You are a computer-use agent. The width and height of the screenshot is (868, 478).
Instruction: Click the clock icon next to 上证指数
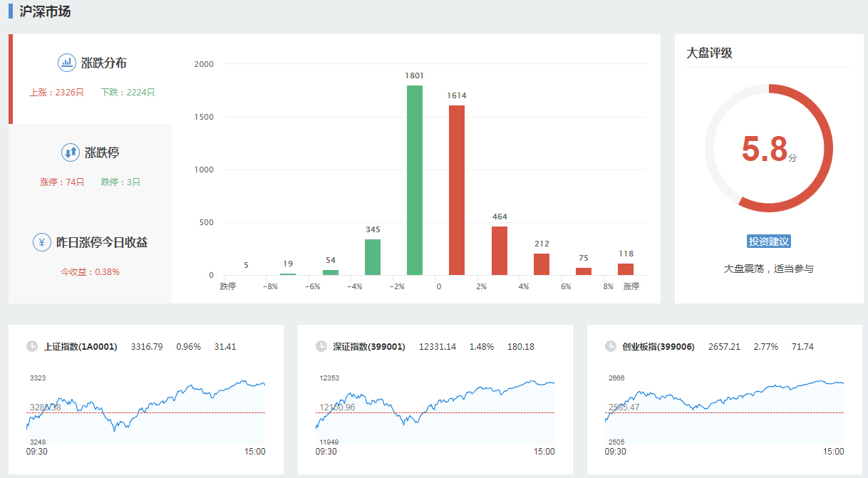click(32, 347)
